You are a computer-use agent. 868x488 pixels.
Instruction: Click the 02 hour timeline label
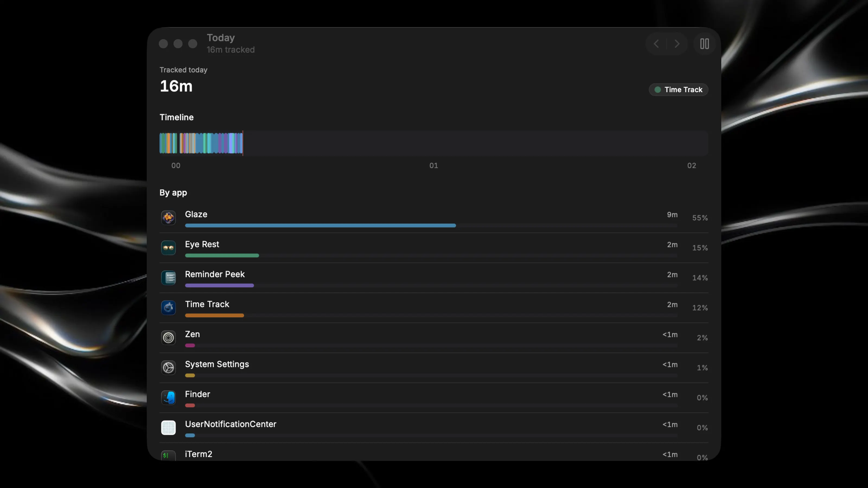click(691, 165)
